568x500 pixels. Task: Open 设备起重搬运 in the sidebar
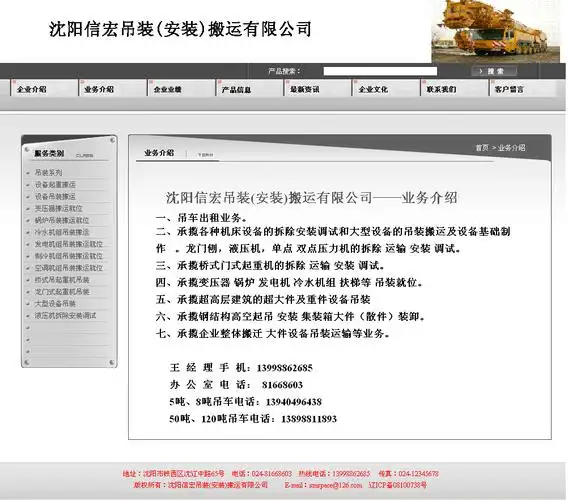pos(55,184)
